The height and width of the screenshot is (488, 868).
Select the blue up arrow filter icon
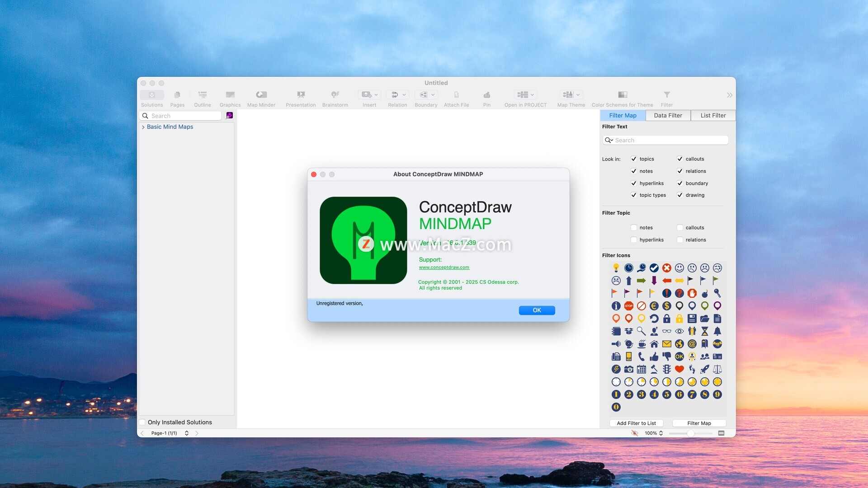[x=628, y=281]
